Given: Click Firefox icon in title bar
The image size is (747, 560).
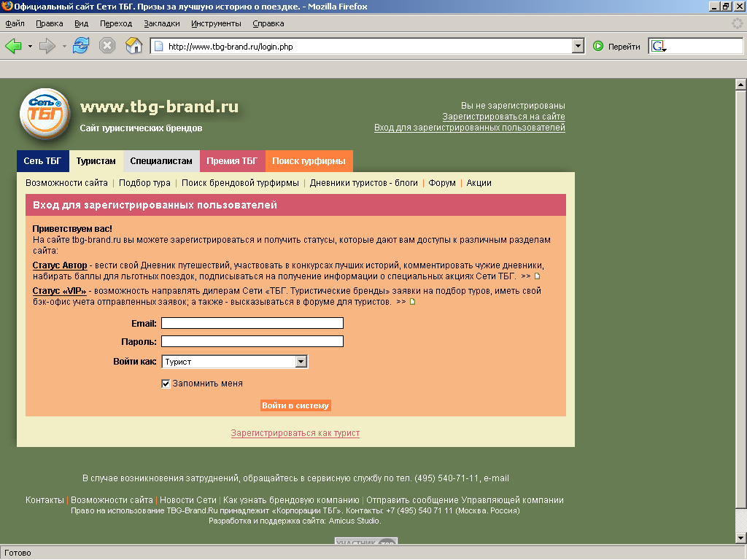Looking at the screenshot, I should [x=7, y=6].
